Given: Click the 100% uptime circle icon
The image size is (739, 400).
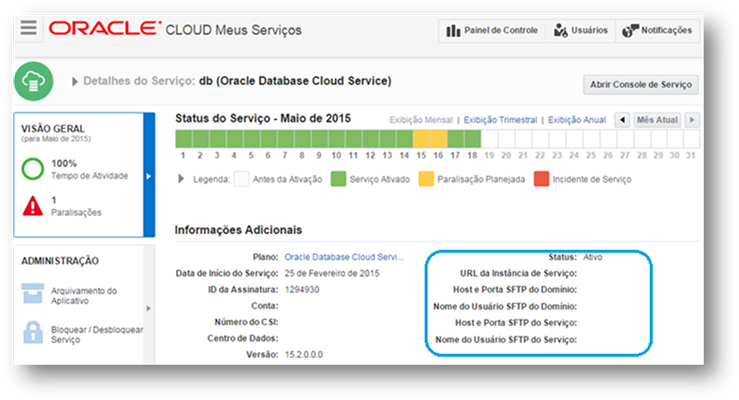Looking at the screenshot, I should coord(33,169).
